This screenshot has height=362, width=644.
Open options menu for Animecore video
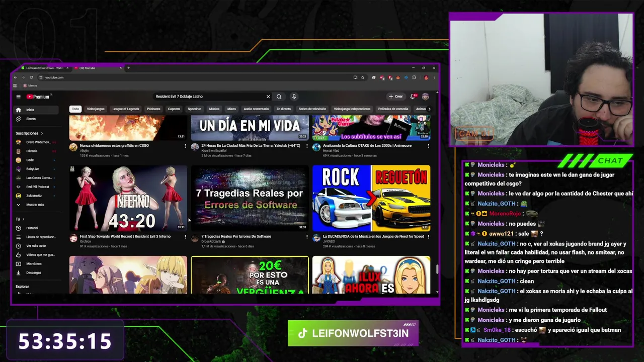point(429,146)
